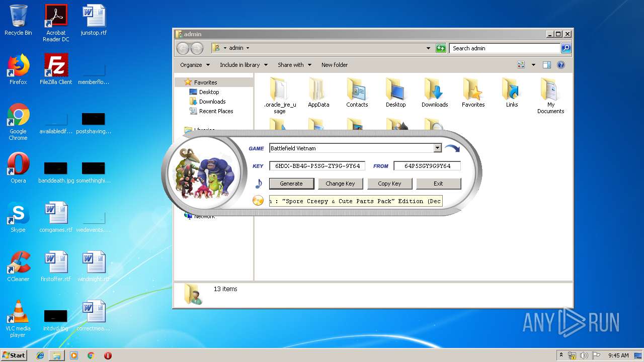Select the AppData folder

coord(318,93)
